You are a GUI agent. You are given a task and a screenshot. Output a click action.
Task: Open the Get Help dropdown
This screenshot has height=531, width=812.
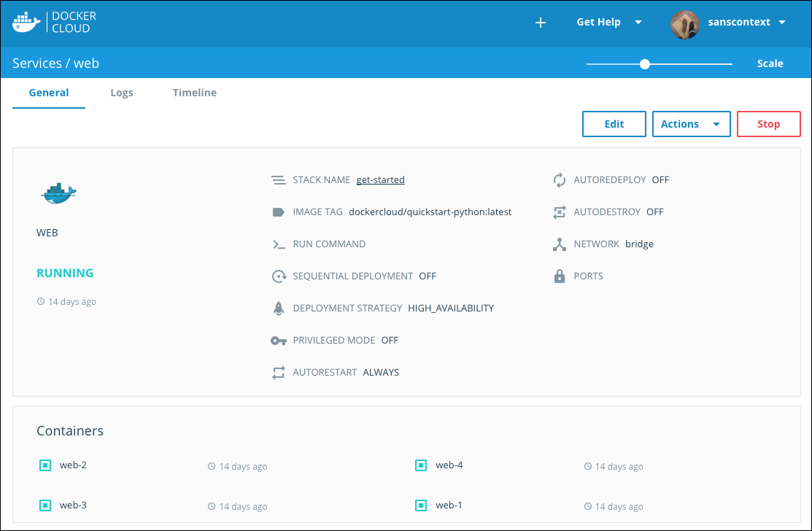pos(609,23)
